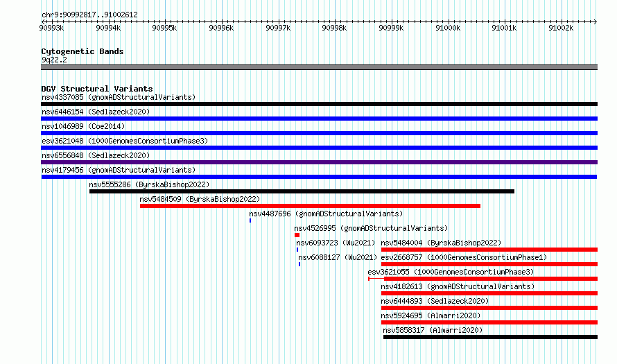The width and height of the screenshot is (617, 364).
Task: Click the blue nsv1046989 Coe2014 bar
Action: point(319,133)
